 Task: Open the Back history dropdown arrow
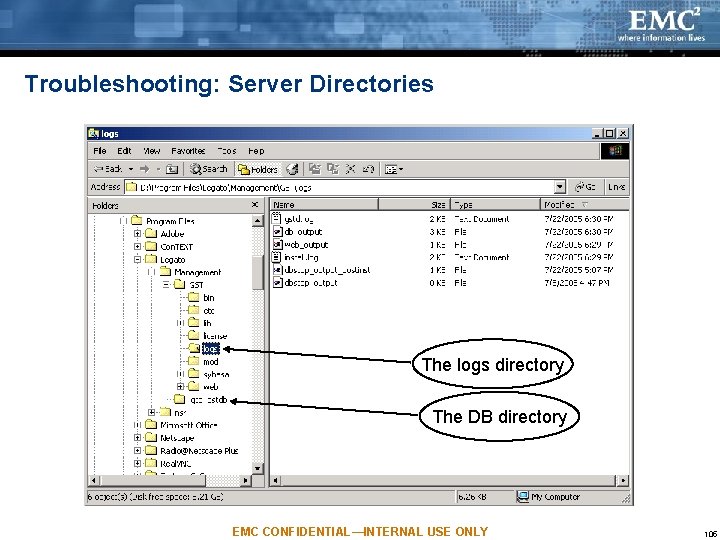(130, 169)
